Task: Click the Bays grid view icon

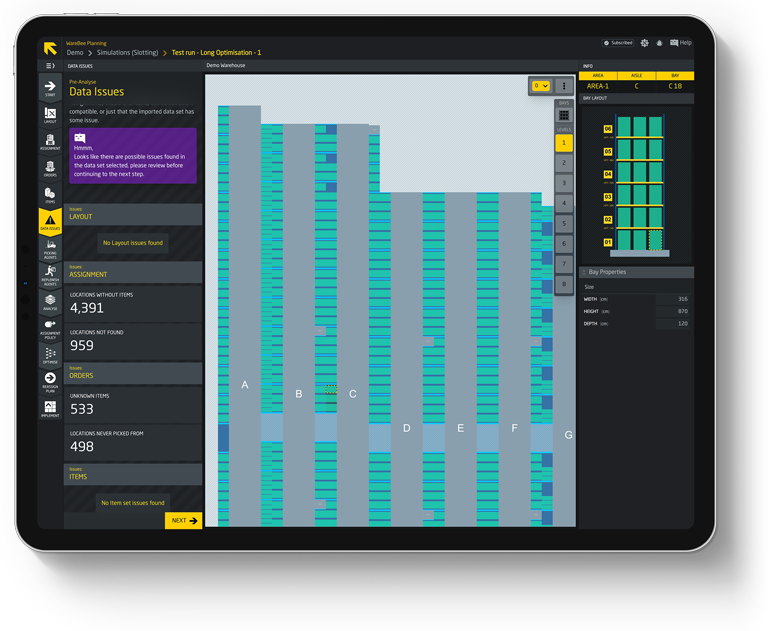Action: pyautogui.click(x=564, y=115)
